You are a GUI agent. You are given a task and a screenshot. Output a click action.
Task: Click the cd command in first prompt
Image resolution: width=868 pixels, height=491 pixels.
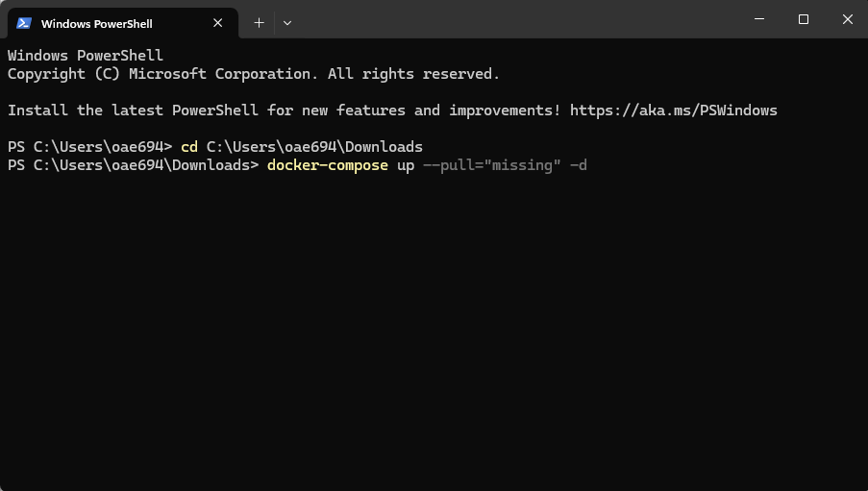pyautogui.click(x=189, y=147)
